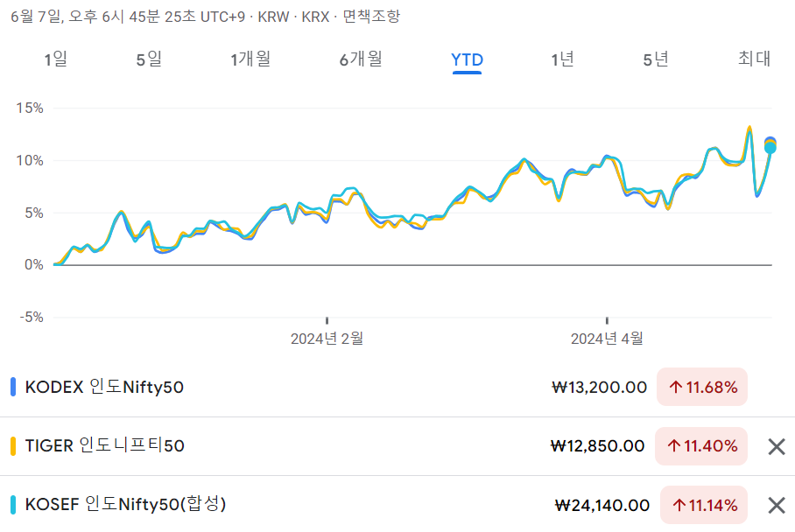The width and height of the screenshot is (795, 532).
Task: Remove KOSEF 인도Nifty50(합성) from comparison
Action: coord(777,505)
